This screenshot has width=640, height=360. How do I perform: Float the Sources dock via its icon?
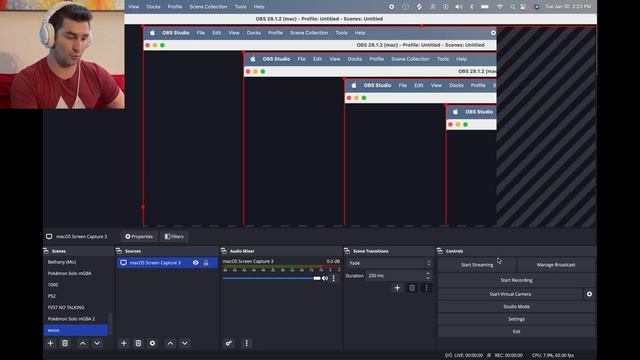tap(119, 251)
